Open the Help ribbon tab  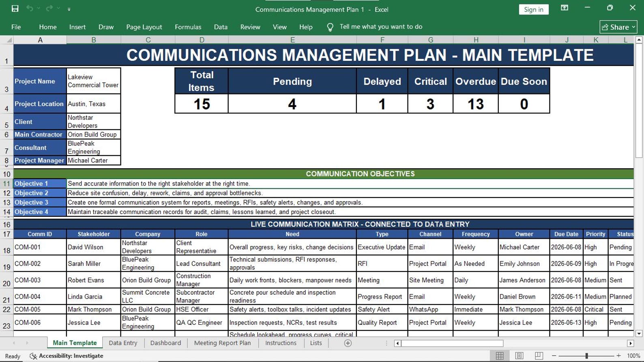coord(306,27)
